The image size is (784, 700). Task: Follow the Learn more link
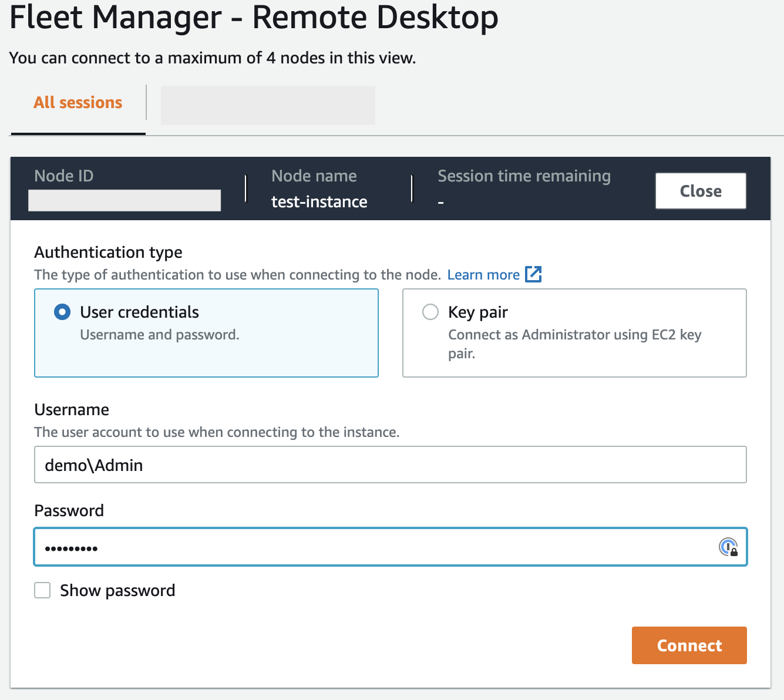click(x=483, y=275)
